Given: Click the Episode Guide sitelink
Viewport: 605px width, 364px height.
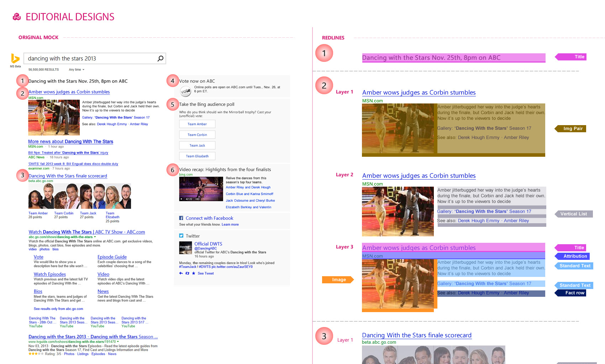Looking at the screenshot, I should 112,257.
